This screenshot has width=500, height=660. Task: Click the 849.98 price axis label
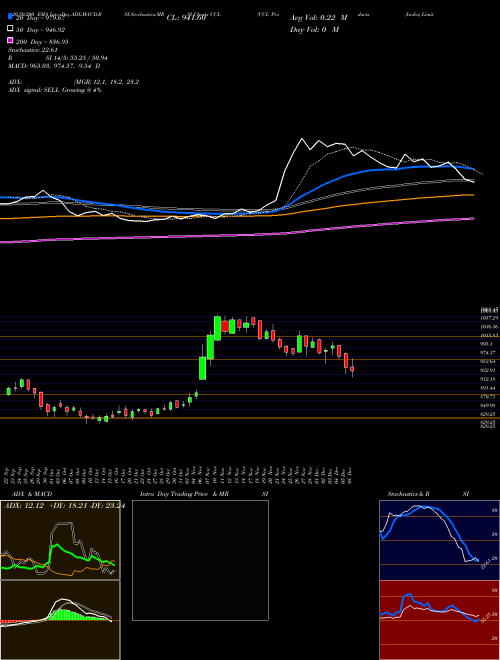[x=485, y=405]
